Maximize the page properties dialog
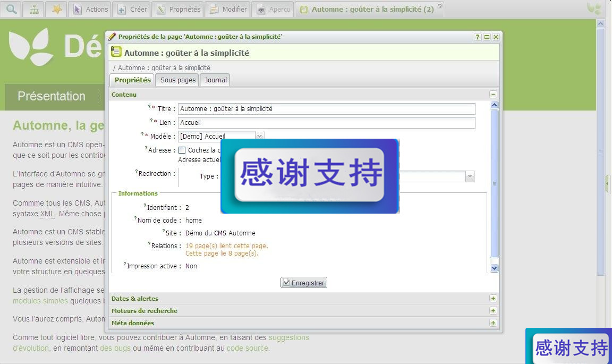The image size is (612, 364). coord(487,37)
